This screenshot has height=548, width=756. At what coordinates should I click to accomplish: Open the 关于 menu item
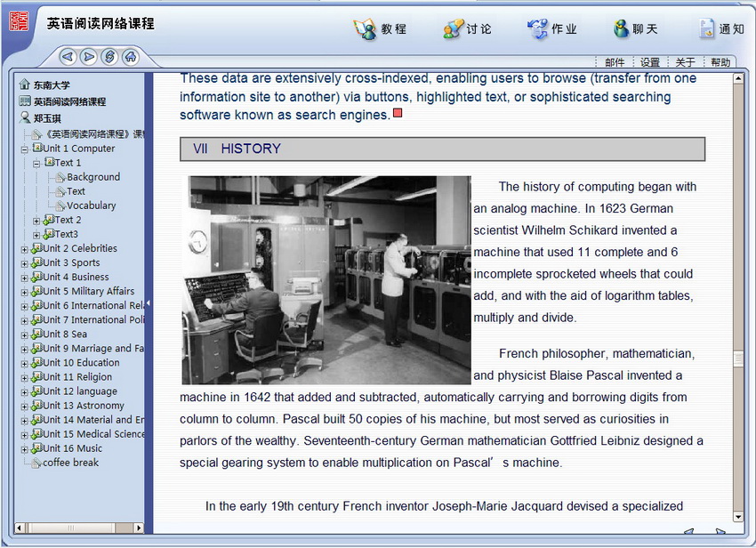click(685, 62)
